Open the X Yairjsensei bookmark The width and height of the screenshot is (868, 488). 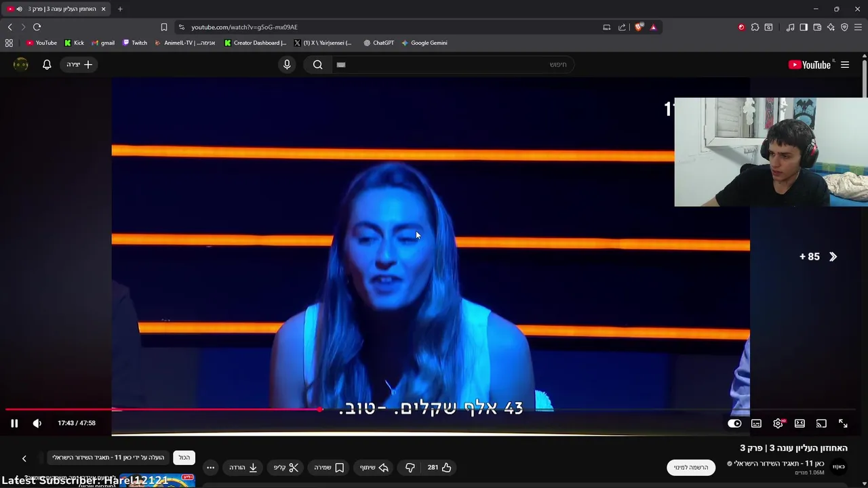point(323,43)
